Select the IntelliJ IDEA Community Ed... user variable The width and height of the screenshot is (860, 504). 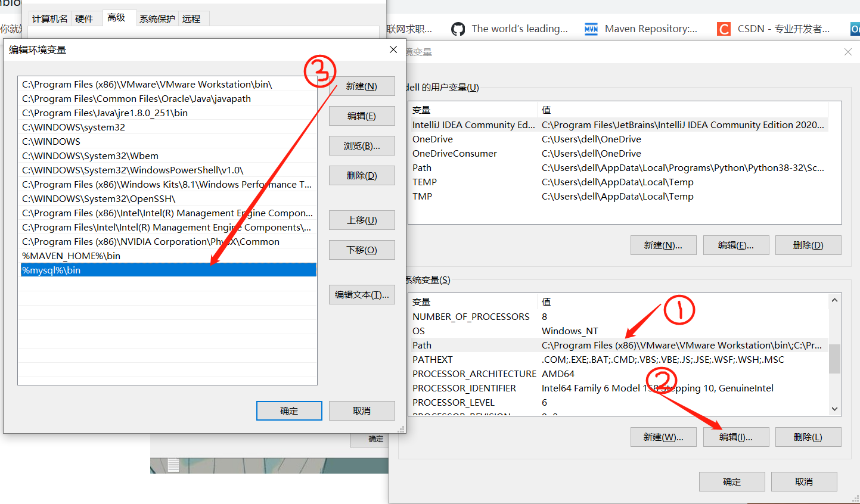pyautogui.click(x=619, y=125)
